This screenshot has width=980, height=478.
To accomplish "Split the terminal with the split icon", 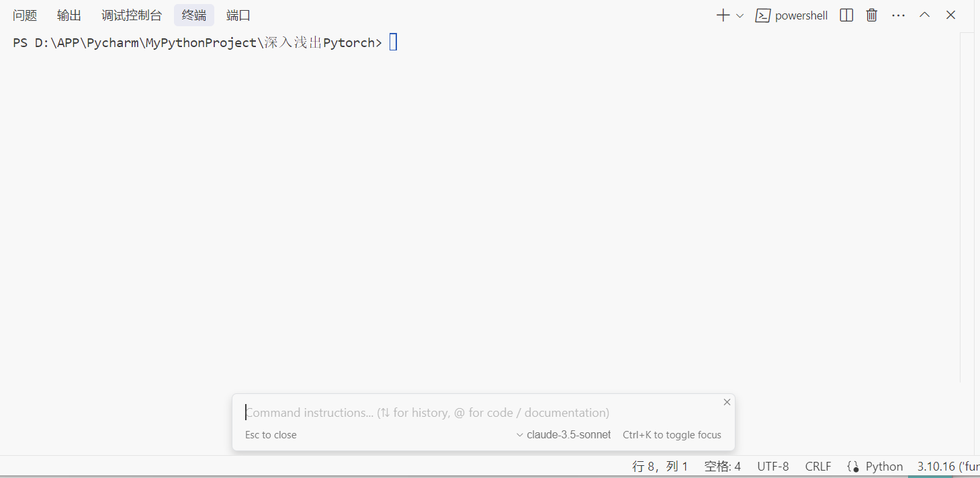I will [x=846, y=15].
